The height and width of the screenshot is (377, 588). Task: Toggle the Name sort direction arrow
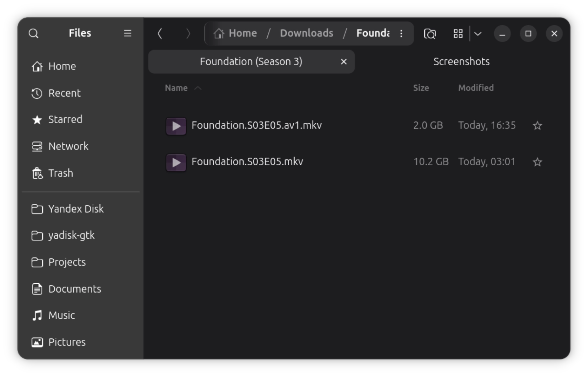[198, 88]
